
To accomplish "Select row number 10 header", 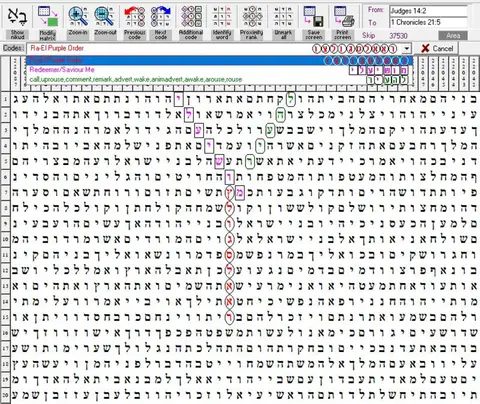I will click(x=5, y=239).
